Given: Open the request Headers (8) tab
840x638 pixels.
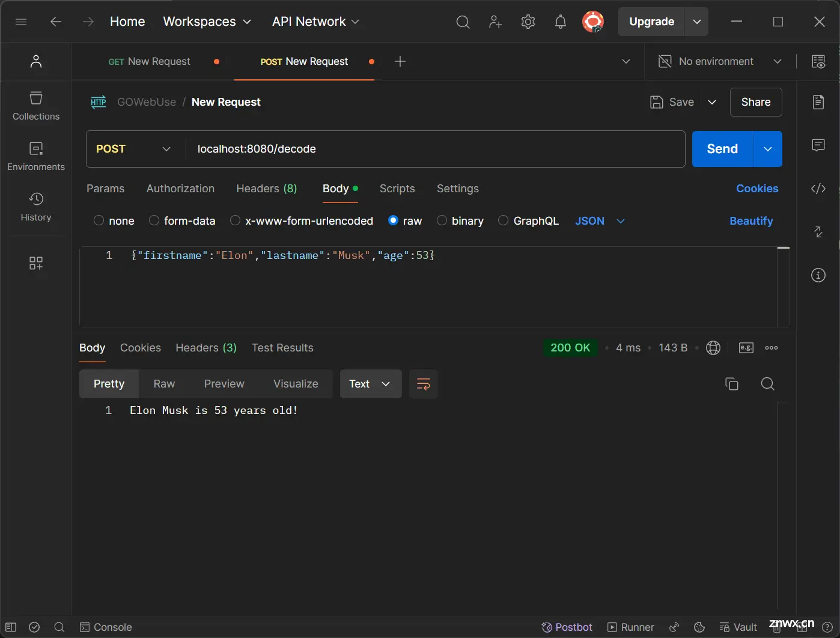Looking at the screenshot, I should pos(267,189).
